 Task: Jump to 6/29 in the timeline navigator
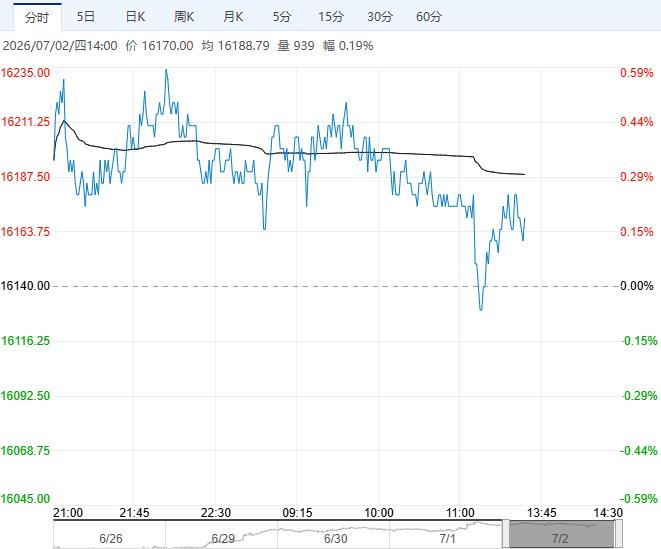[x=223, y=538]
